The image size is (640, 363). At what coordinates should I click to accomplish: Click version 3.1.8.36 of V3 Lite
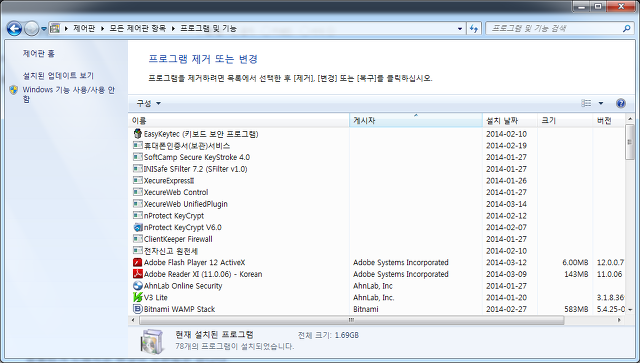coord(610,297)
